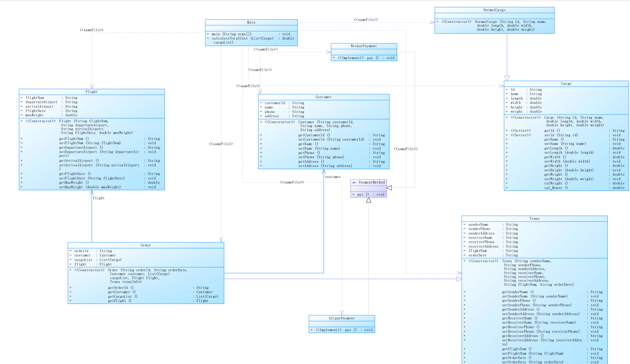Click the hollow triangle below PaymentMethod box

[369, 200]
